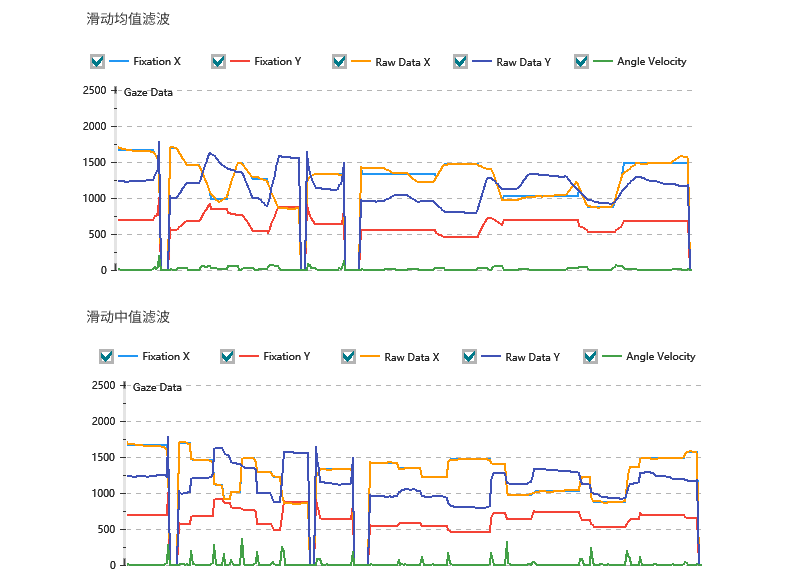
Task: Click the green Angle Velocity swatch in bottom legend
Action: [611, 357]
